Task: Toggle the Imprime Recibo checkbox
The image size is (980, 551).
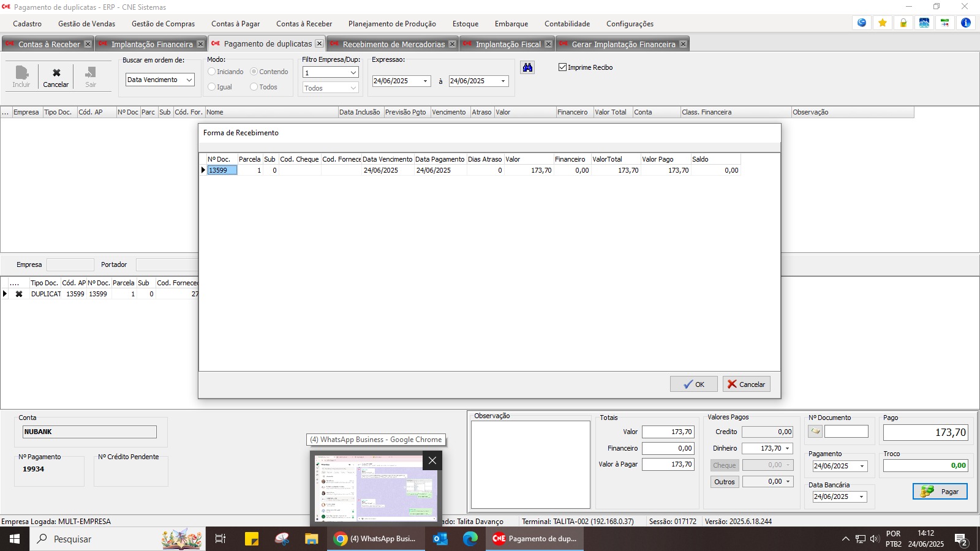Action: pyautogui.click(x=562, y=67)
